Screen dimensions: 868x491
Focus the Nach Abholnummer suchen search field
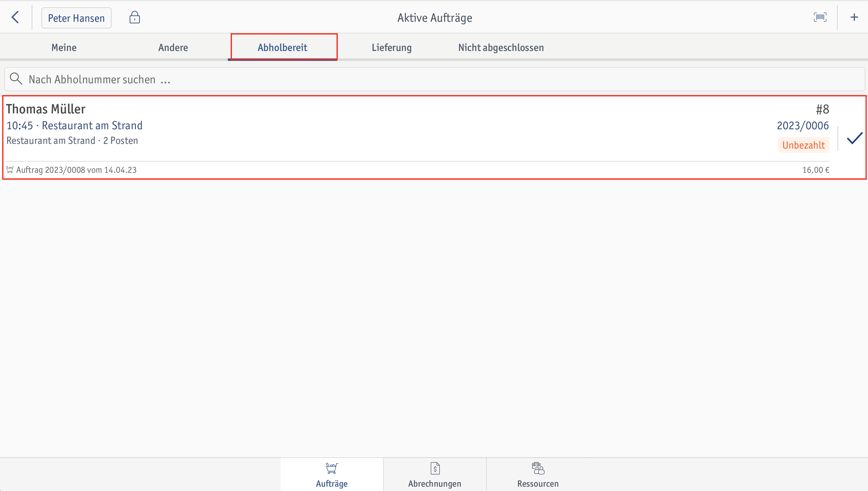[434, 79]
